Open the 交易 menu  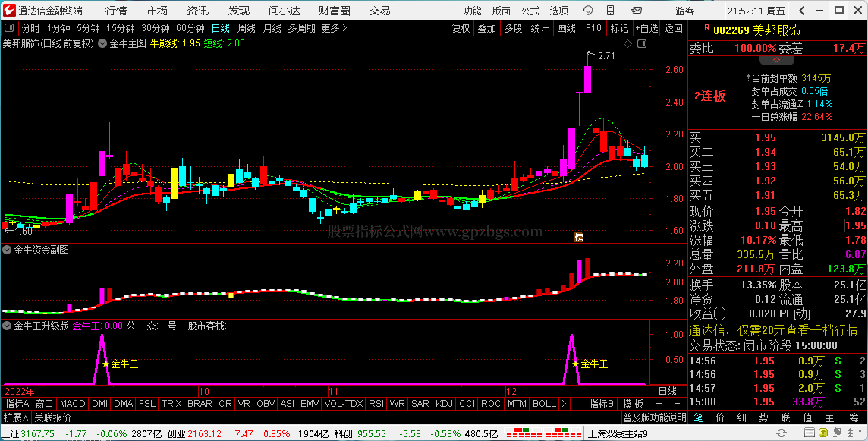380,11
